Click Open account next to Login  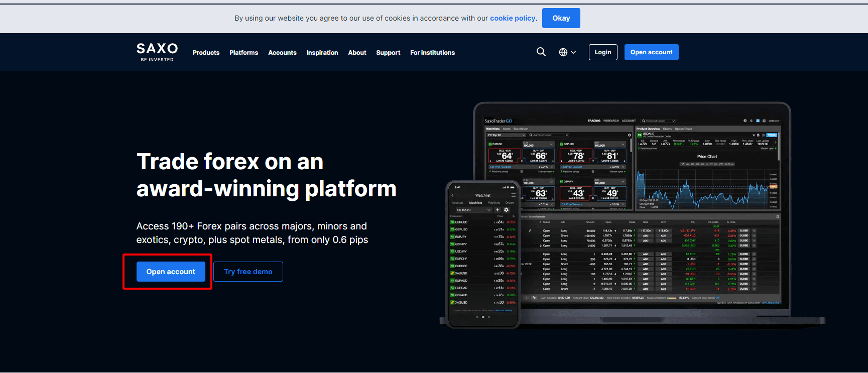[651, 52]
